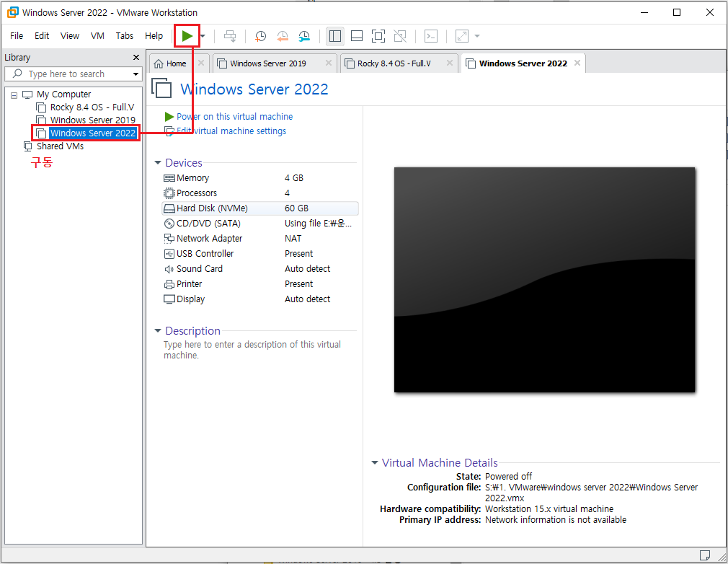Select Rocky 8.4 OS - Full.V in library
This screenshot has height=564, width=728.
click(x=92, y=107)
